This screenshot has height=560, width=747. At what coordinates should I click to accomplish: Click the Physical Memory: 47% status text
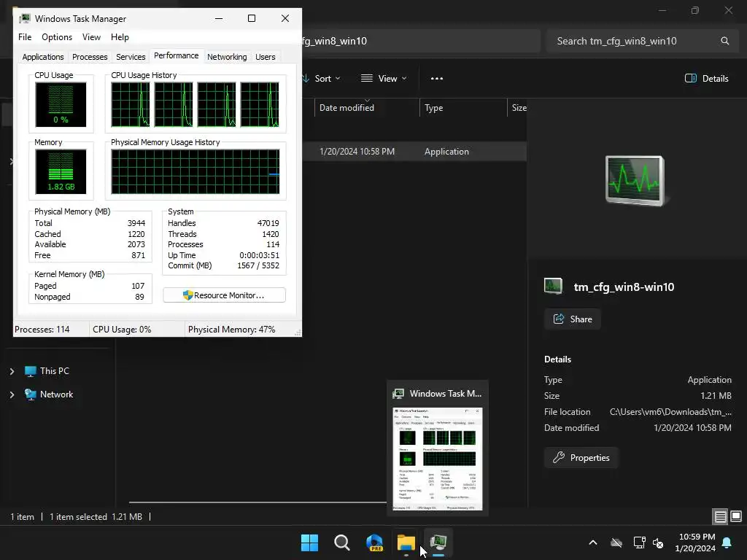(x=231, y=330)
